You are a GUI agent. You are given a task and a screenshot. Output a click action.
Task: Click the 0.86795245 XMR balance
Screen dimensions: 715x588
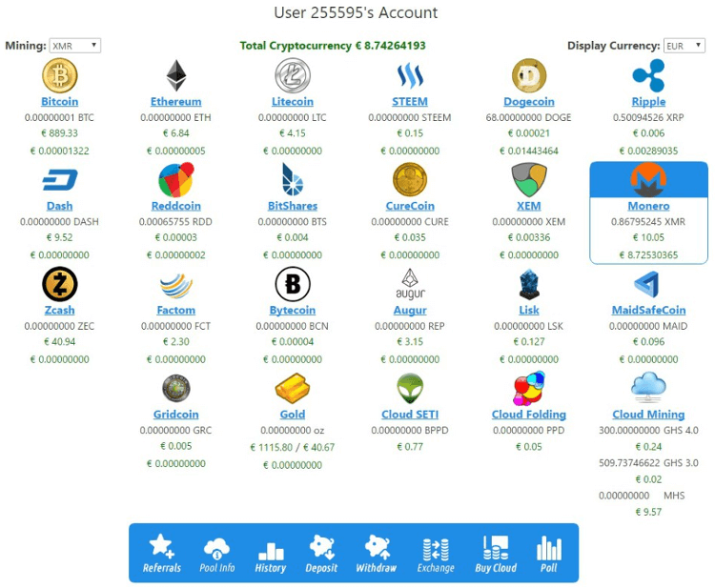coord(648,222)
